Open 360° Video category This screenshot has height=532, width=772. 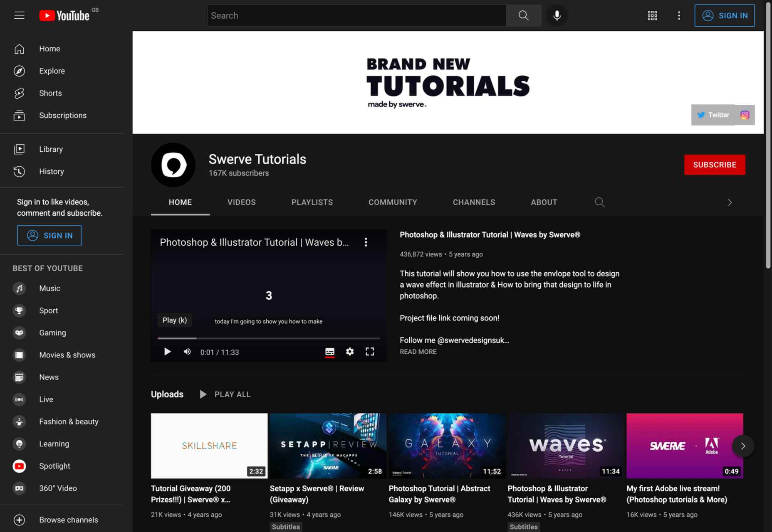click(62, 488)
